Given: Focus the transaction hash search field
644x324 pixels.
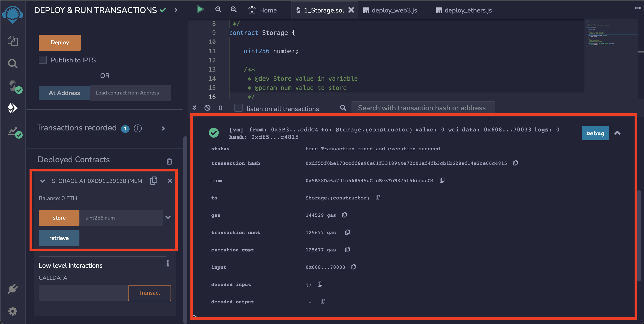Looking at the screenshot, I should pyautogui.click(x=423, y=108).
